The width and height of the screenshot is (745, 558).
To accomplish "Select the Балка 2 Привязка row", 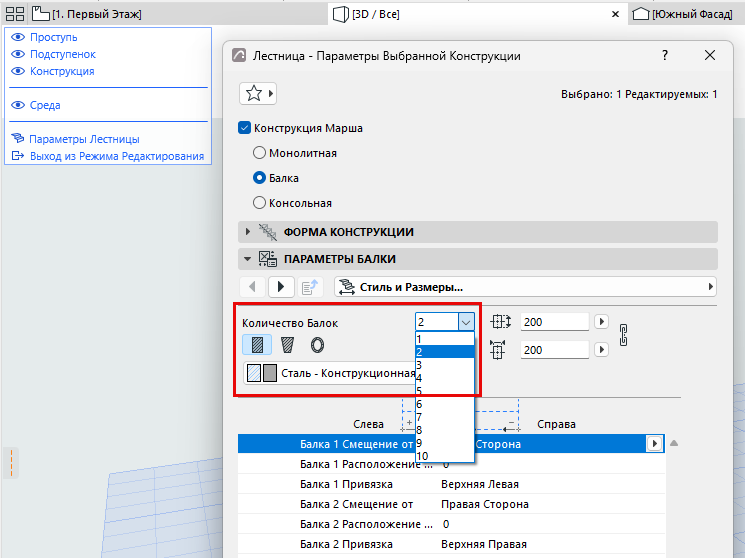I will tap(451, 544).
